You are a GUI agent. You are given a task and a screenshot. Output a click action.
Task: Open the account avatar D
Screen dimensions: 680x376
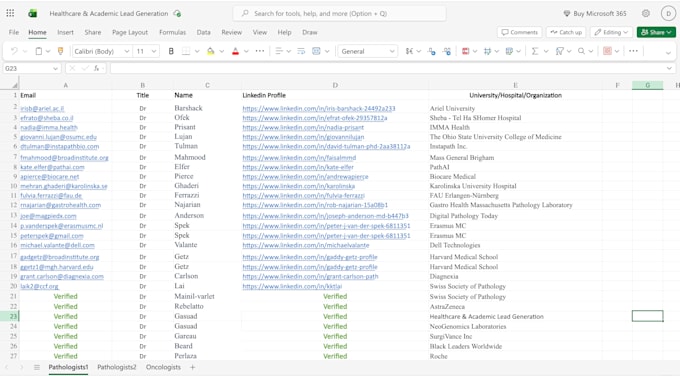coord(668,13)
